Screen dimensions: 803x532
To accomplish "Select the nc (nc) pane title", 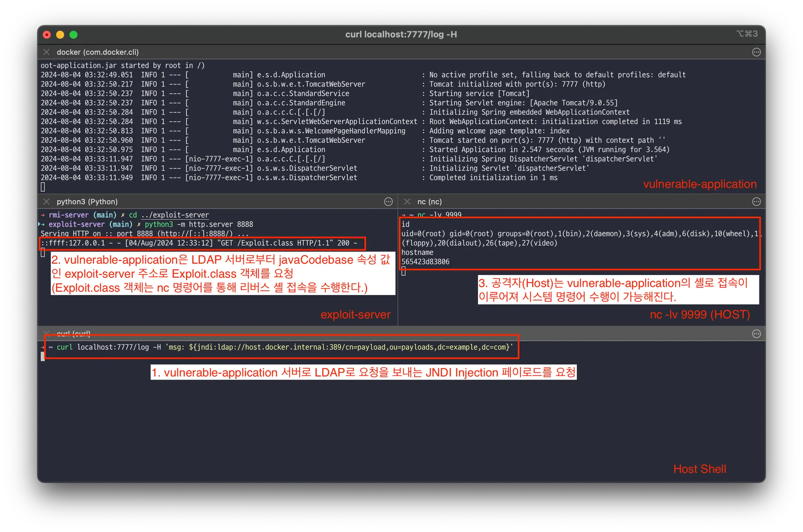I will point(429,202).
